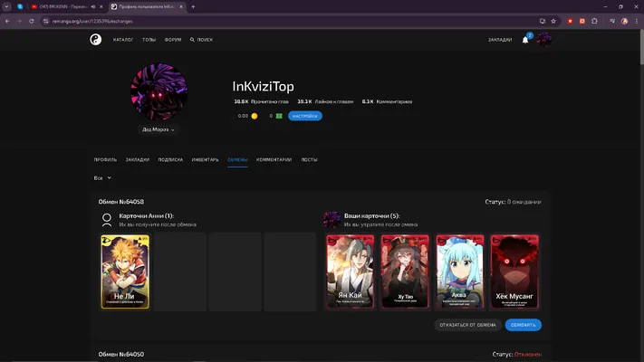Image resolution: width=644 pixels, height=362 pixels.
Task: Open the browser extensions puzzle icon
Action: click(x=594, y=21)
